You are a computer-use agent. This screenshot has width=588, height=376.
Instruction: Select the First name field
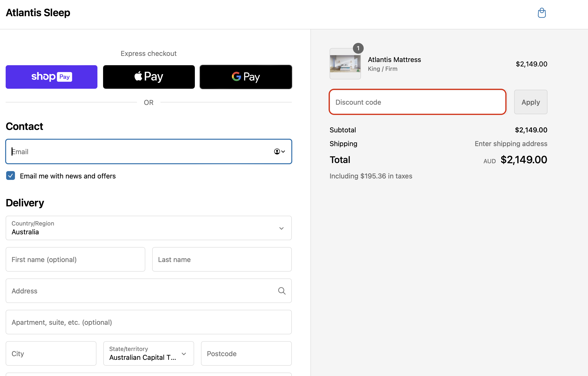(x=75, y=259)
